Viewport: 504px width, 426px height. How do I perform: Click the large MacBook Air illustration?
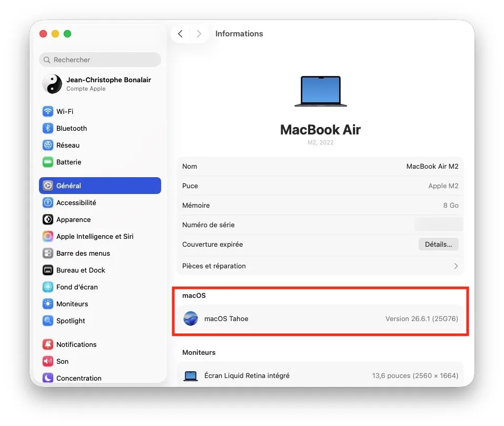tap(321, 91)
